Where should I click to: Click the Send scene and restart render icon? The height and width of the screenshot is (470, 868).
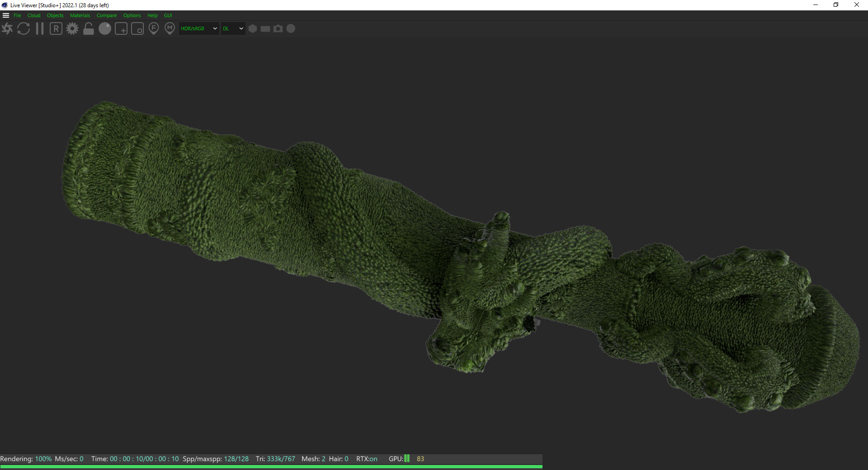click(7, 29)
